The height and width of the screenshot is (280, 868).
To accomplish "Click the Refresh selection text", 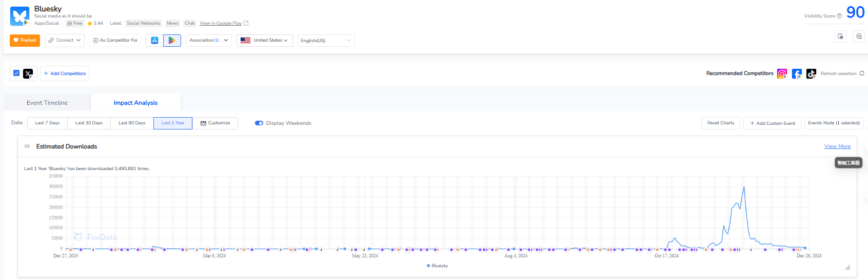I will coord(838,73).
